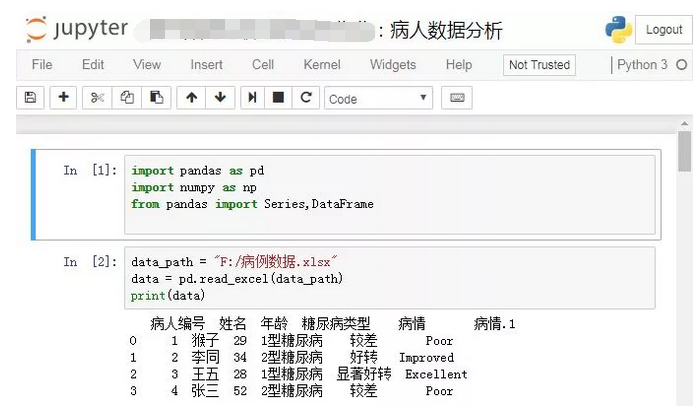Click the 好转 value in row 1
Viewport: 699px width, 409px height.
coord(363,357)
